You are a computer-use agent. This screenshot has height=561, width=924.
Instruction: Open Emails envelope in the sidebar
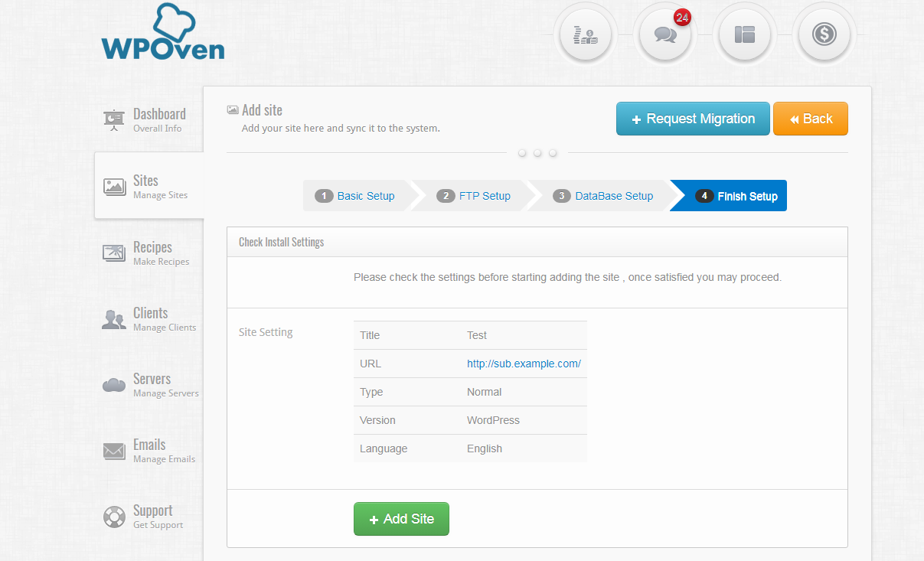[x=114, y=451]
